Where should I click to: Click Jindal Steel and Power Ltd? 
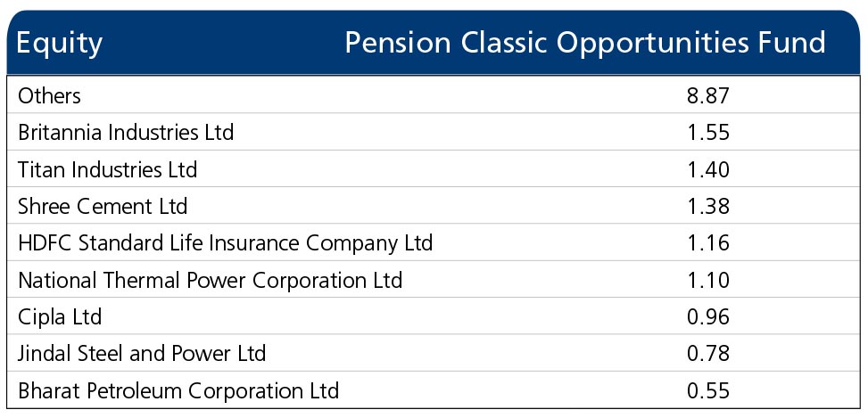(142, 354)
